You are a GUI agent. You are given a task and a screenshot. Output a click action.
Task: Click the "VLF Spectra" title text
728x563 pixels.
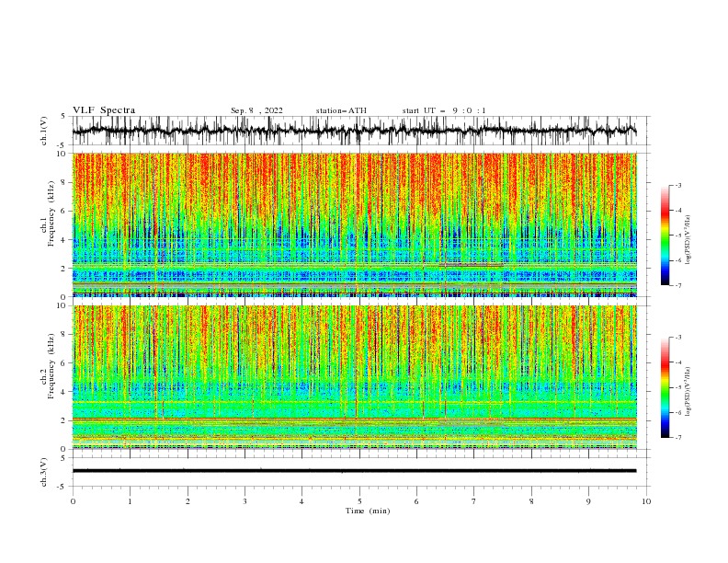pos(104,110)
